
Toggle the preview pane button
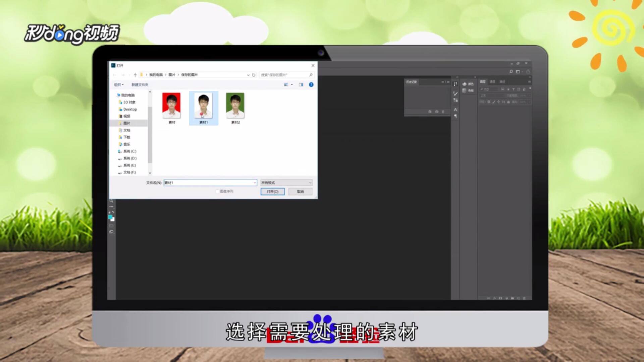click(301, 84)
